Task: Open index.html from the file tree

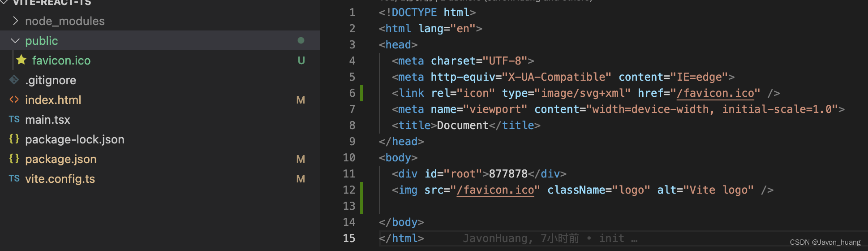Action: (53, 100)
